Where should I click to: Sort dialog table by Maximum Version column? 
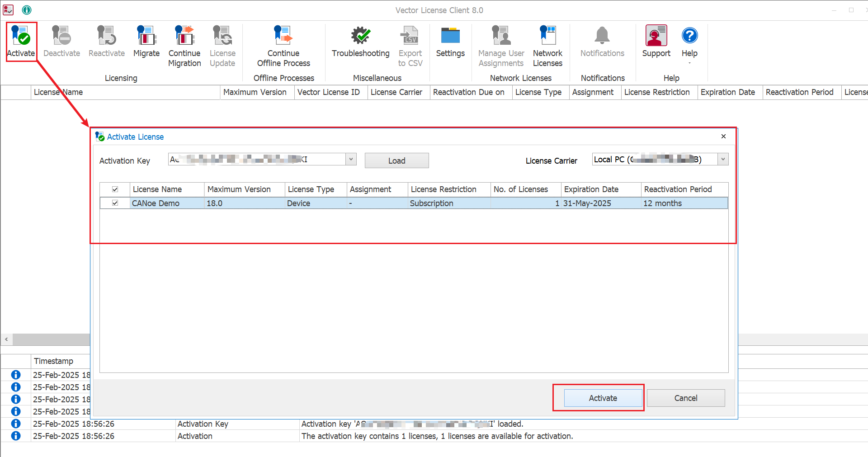[245, 189]
